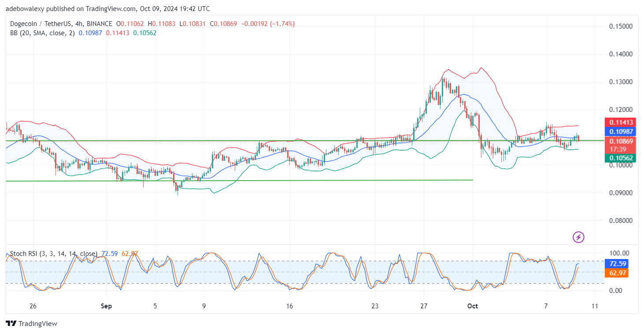The height and width of the screenshot is (333, 644).
Task: Click the 27 date label on time axis
Action: [423, 306]
